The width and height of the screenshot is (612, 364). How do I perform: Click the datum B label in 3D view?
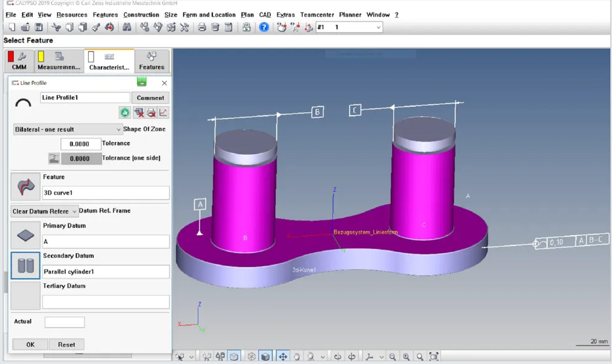317,112
